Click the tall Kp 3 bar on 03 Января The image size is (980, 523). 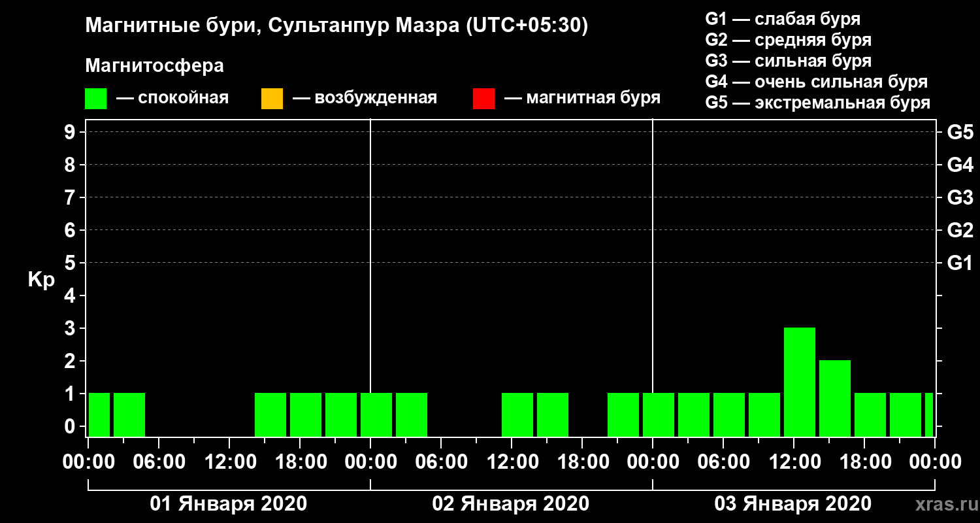coord(800,382)
